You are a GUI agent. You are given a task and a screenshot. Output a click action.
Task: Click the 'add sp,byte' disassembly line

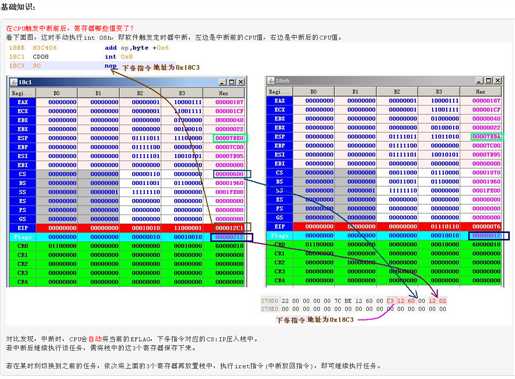89,48
